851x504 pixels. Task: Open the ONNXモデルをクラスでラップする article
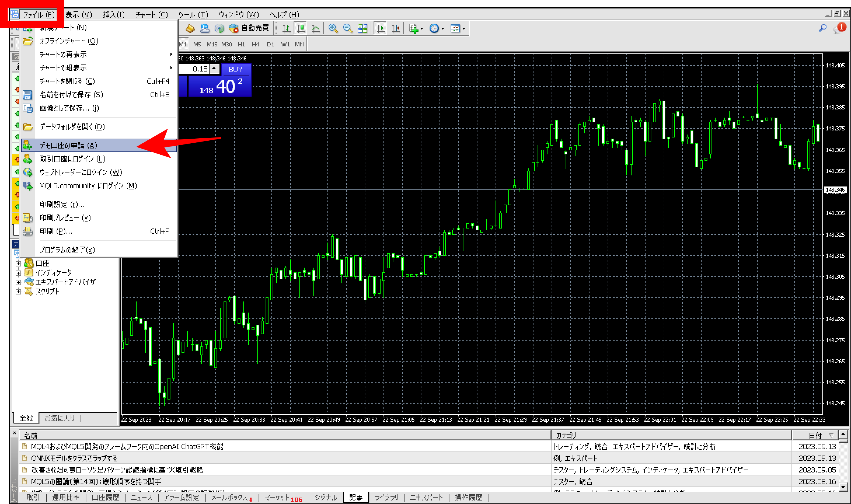pos(74,458)
